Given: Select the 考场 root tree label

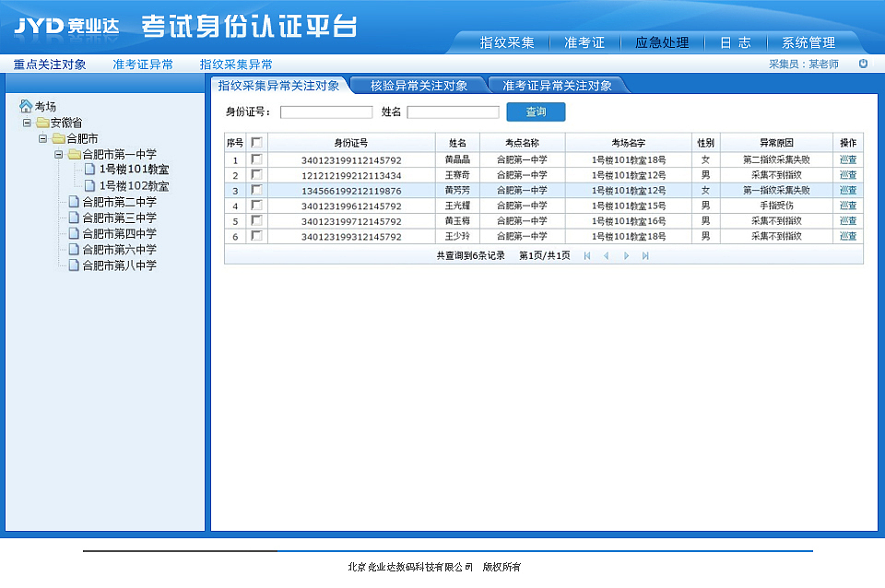Looking at the screenshot, I should (x=45, y=106).
